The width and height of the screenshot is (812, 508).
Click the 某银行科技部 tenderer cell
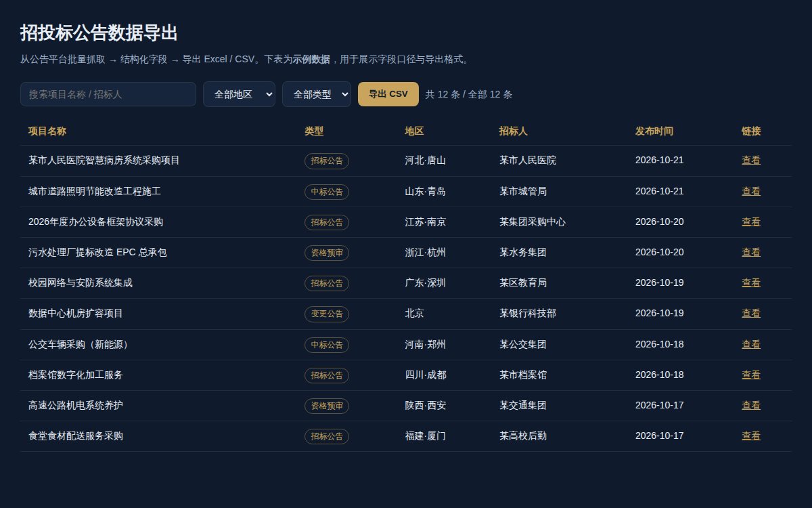click(528, 314)
